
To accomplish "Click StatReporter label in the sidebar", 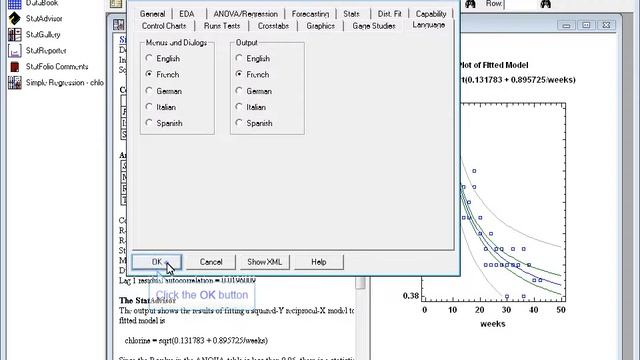I will click(x=46, y=51).
